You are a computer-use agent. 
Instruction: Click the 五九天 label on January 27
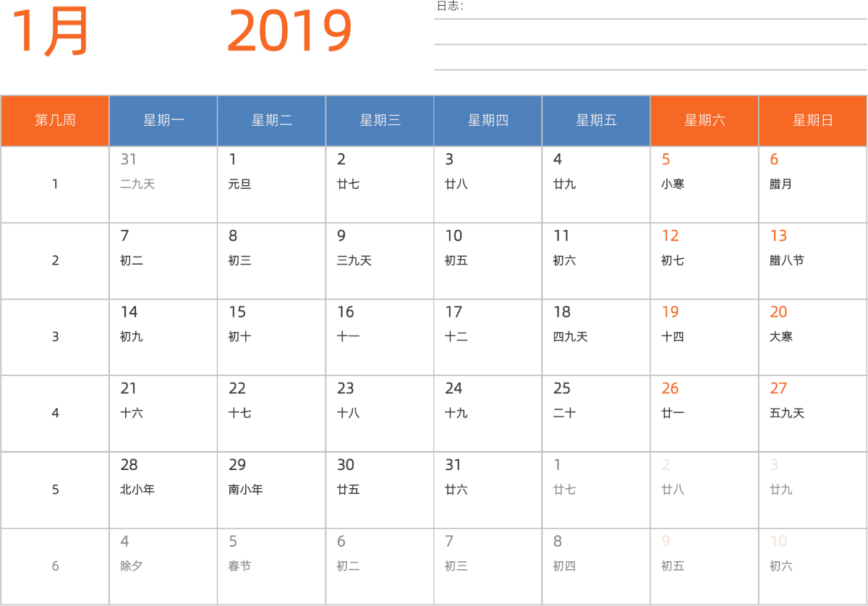pyautogui.click(x=787, y=413)
